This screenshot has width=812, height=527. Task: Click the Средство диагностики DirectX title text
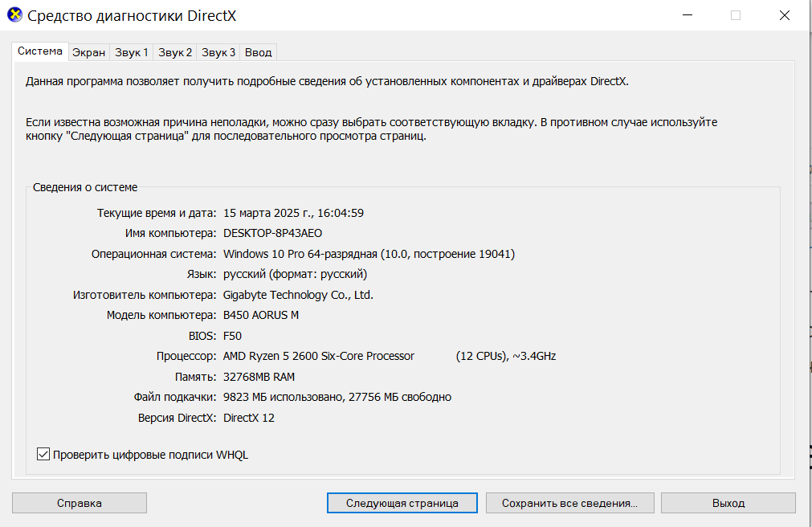coord(132,15)
